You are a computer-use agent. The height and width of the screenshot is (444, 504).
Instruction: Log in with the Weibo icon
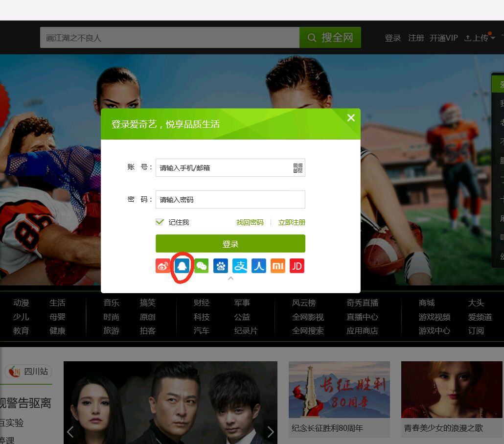[163, 266]
